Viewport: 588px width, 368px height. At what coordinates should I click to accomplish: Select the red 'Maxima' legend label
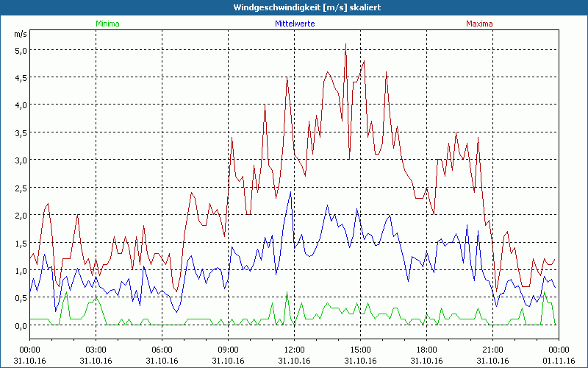point(479,24)
